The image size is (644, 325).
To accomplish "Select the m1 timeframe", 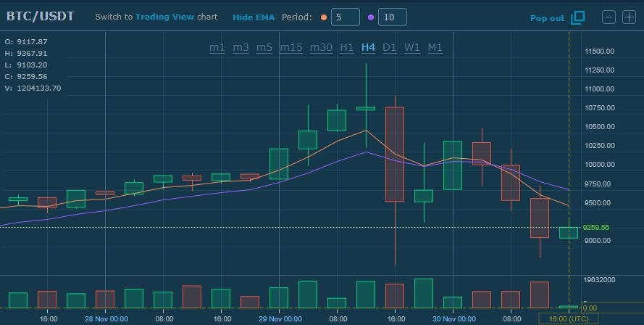I will 217,47.
